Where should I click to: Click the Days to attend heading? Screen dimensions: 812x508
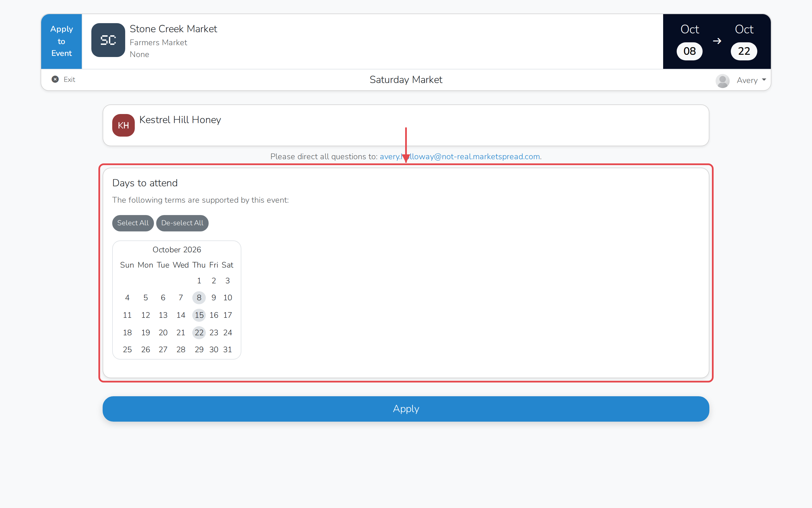pyautogui.click(x=145, y=183)
